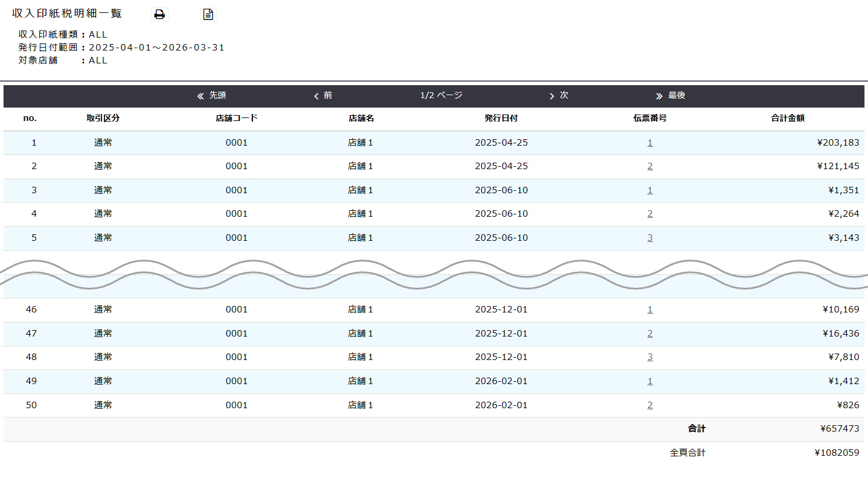Click the amount ¥2,264

[843, 214]
